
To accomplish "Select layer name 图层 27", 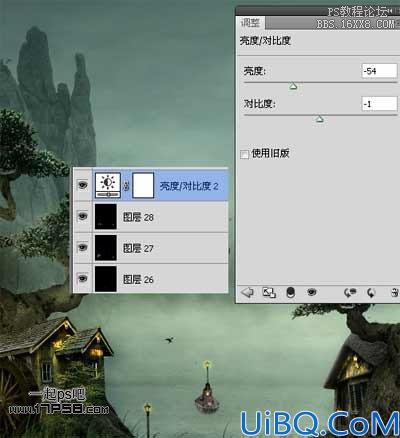I will 138,248.
